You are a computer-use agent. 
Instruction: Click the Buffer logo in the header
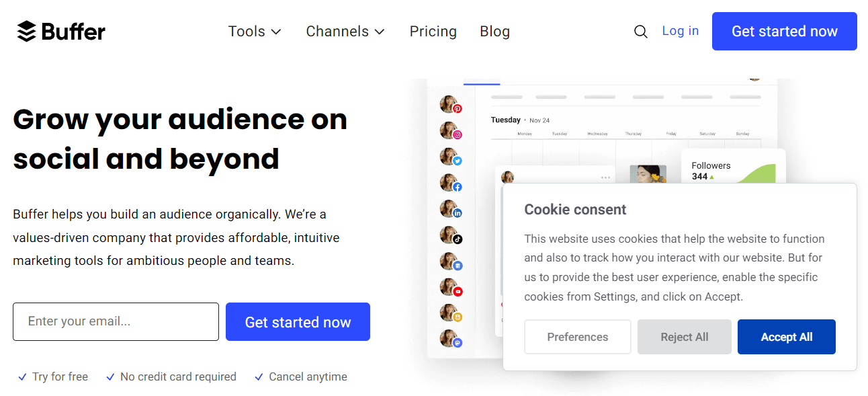61,32
